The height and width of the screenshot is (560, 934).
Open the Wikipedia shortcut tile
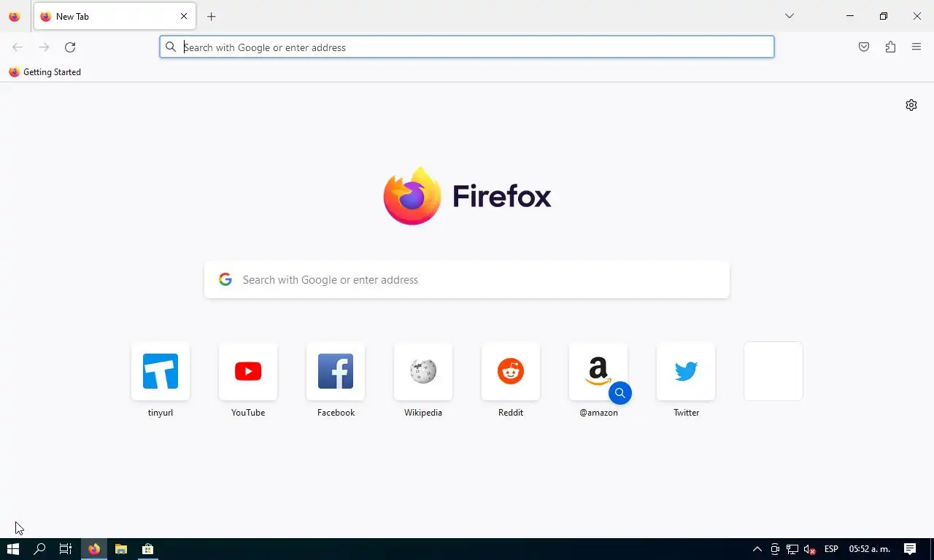pos(423,371)
